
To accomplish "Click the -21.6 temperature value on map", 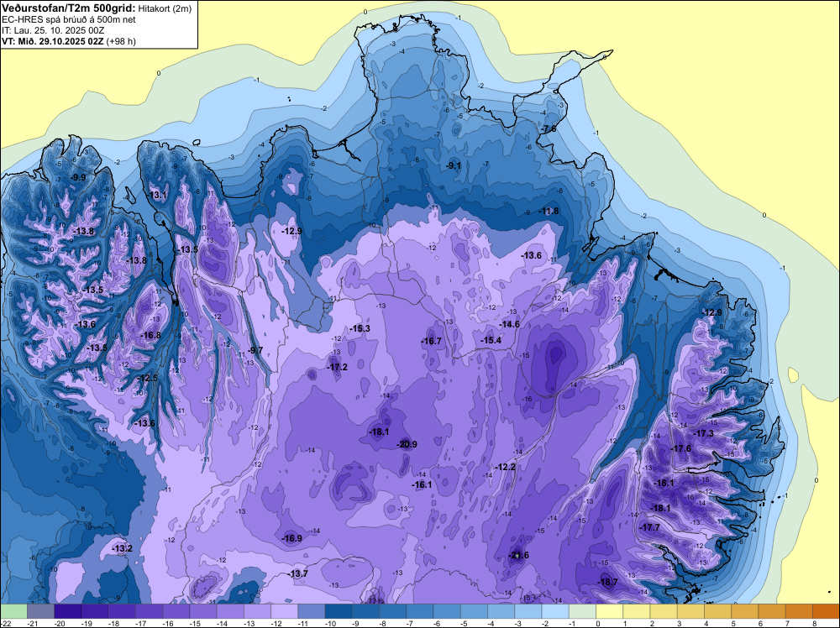I will tap(518, 555).
